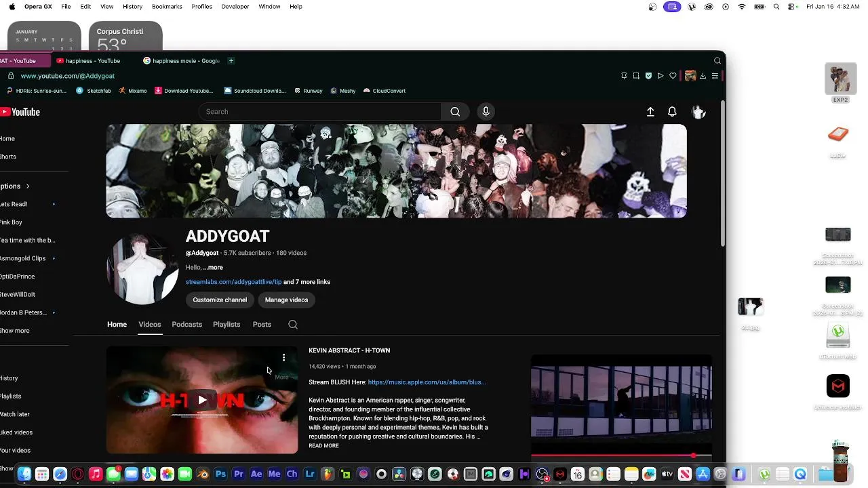Click the Opera snapshot capture icon
This screenshot has width=868, height=488.
pos(636,76)
